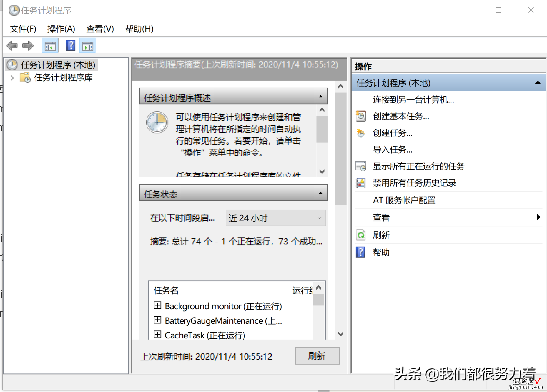The height and width of the screenshot is (392, 547).
Task: Click the overview description scroll-down arrow
Action: [x=322, y=171]
